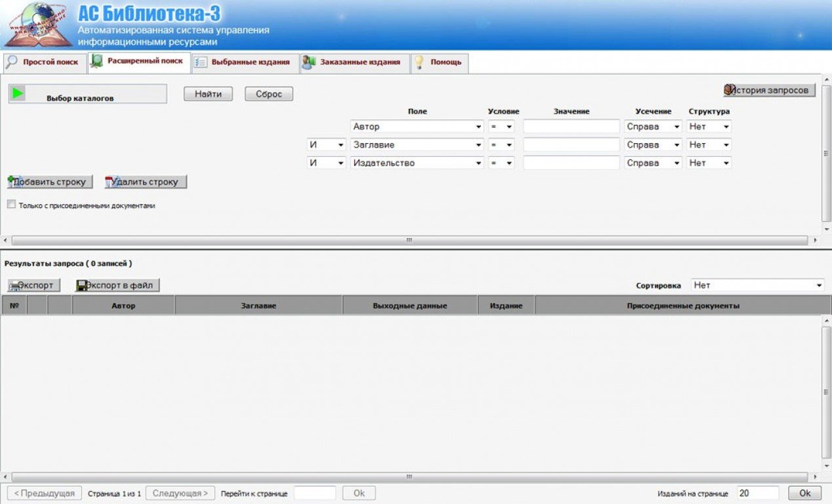Click the list icon on Выбранные издания tab
The height and width of the screenshot is (504, 832).
coord(201,62)
